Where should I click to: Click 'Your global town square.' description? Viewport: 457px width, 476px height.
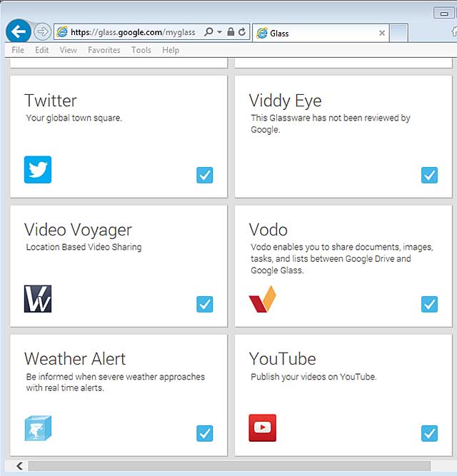(74, 118)
